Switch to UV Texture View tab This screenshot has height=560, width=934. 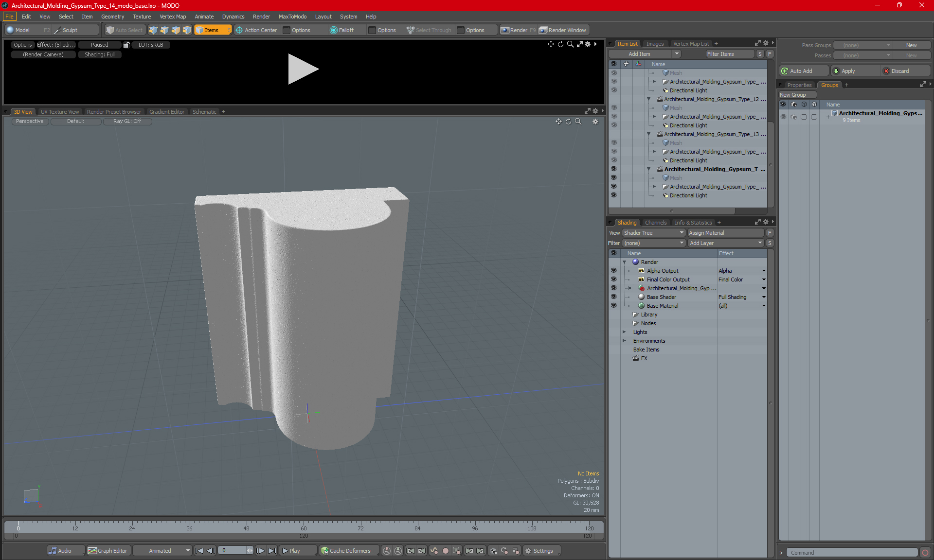[60, 112]
